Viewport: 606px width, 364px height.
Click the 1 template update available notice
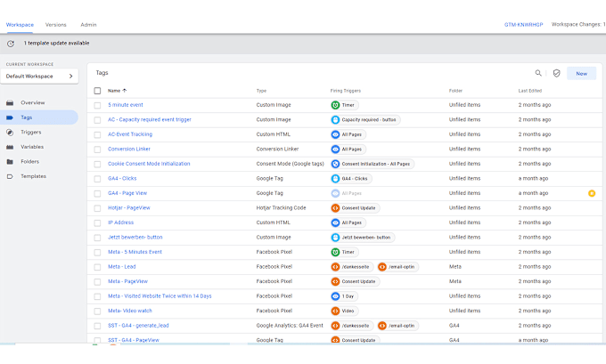tap(56, 43)
